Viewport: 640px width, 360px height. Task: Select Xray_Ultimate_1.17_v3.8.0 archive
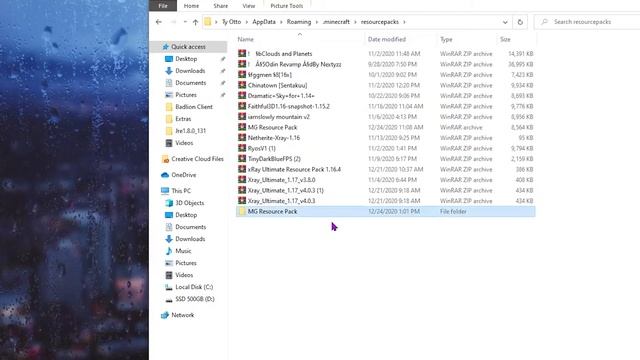(385, 180)
